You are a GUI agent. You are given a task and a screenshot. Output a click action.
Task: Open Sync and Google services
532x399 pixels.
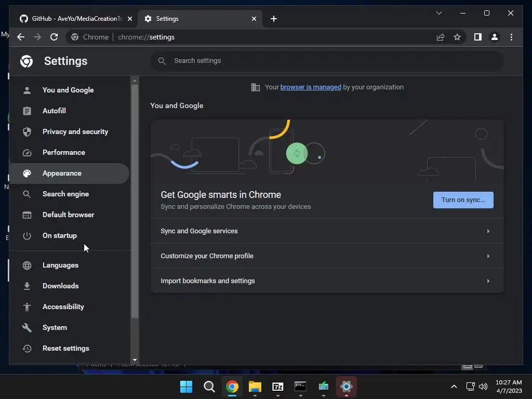327,231
